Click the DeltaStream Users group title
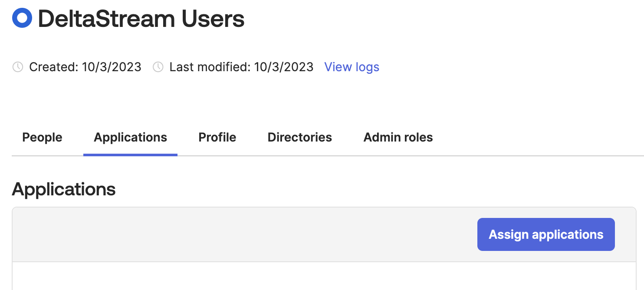Viewport: 644px width, 290px height. click(141, 19)
